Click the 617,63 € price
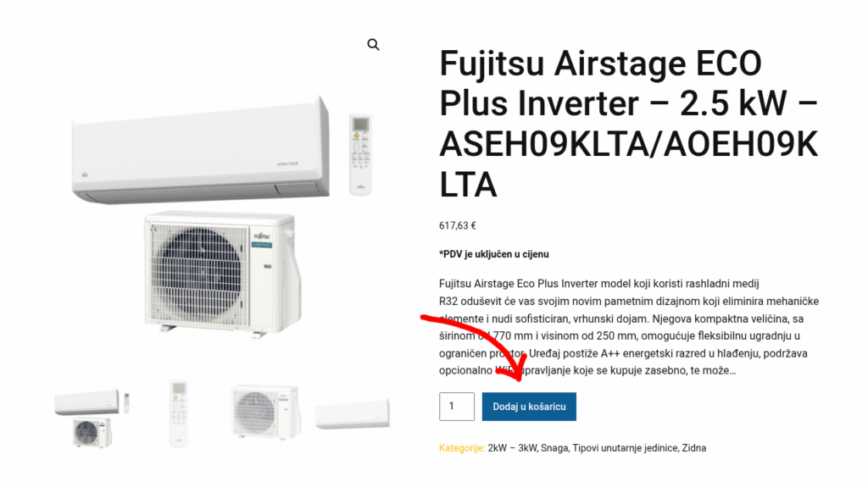Screen dimensions: 868x488 pyautogui.click(x=457, y=225)
